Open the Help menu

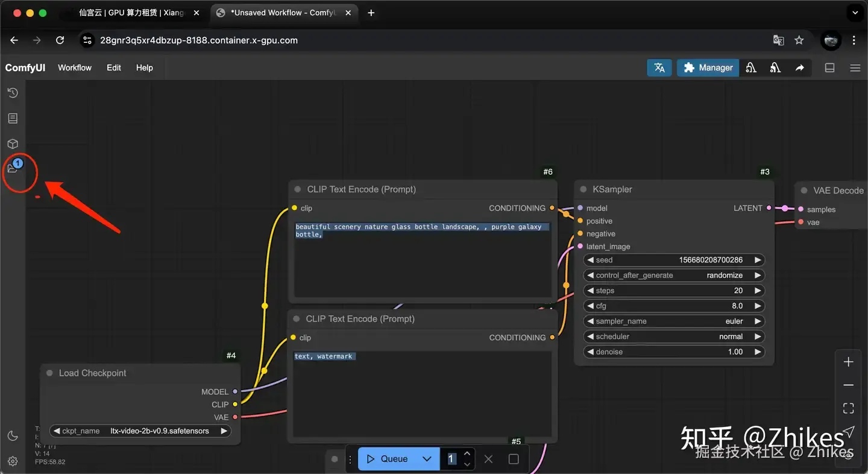point(145,68)
